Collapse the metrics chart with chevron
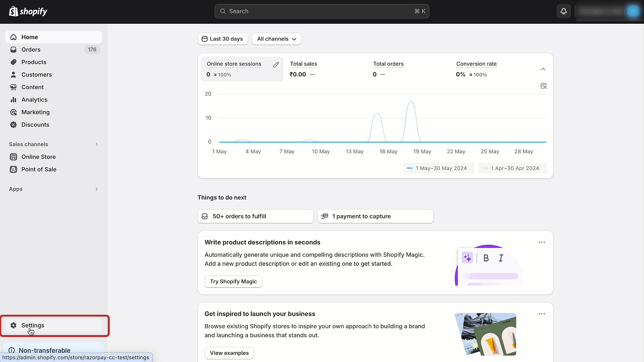This screenshot has height=362, width=644. (x=543, y=69)
